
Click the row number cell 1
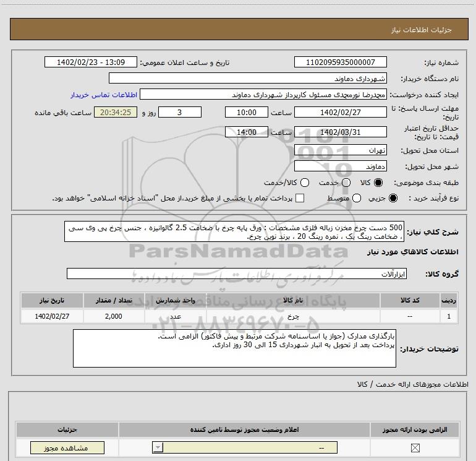tap(449, 316)
